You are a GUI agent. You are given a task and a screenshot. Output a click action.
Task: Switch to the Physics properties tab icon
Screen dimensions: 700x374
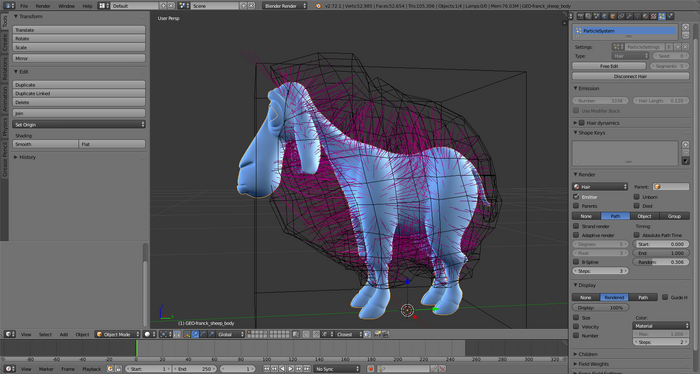(x=670, y=16)
